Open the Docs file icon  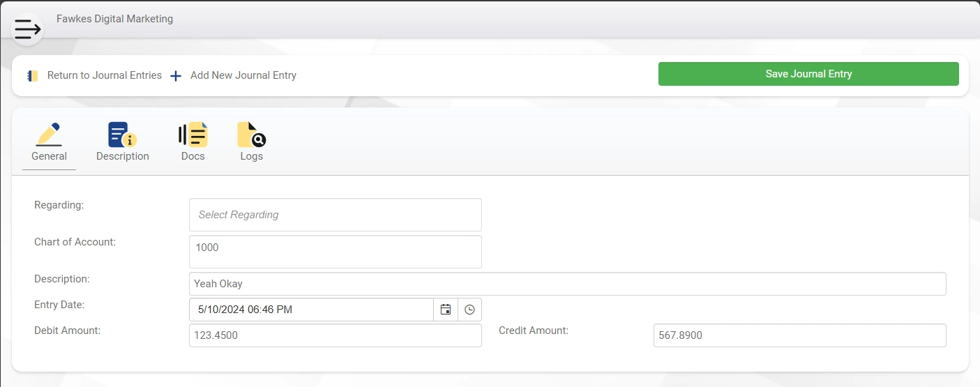pyautogui.click(x=193, y=134)
